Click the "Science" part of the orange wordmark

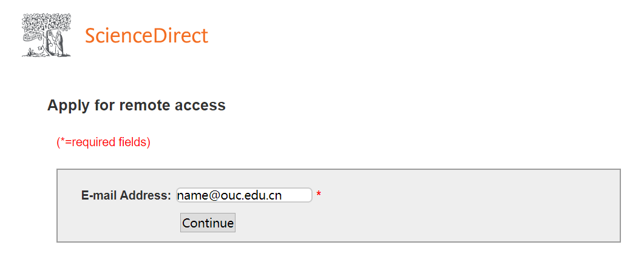click(x=118, y=36)
